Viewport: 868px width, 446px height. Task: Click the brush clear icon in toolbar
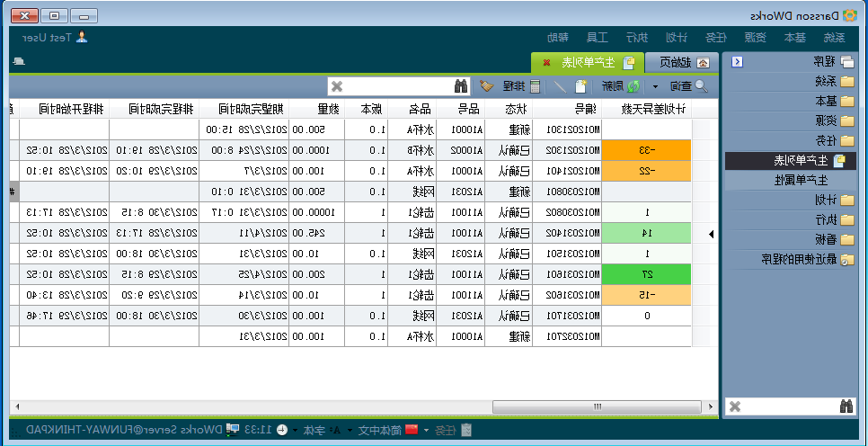click(x=486, y=86)
